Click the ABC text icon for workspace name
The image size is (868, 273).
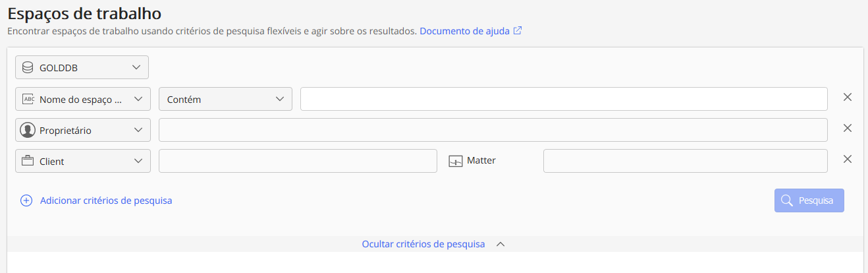click(28, 99)
